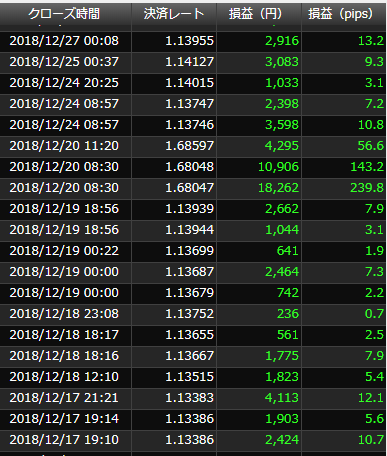
Task: Select the close time 2018/12/18 23:08
Action: coord(64,314)
